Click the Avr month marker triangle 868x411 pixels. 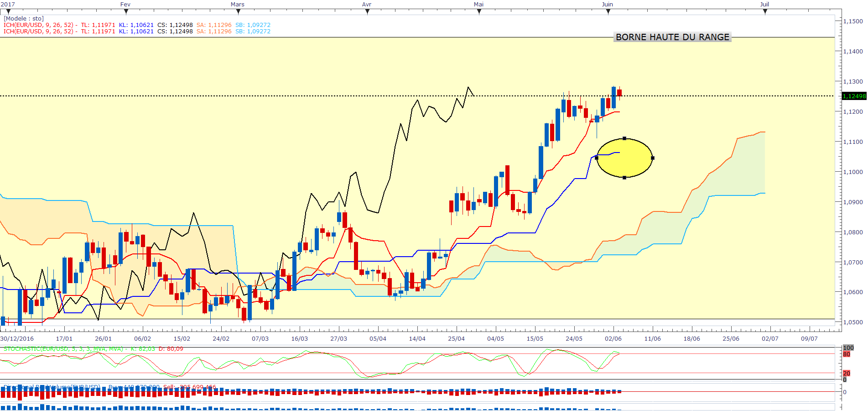point(367,12)
